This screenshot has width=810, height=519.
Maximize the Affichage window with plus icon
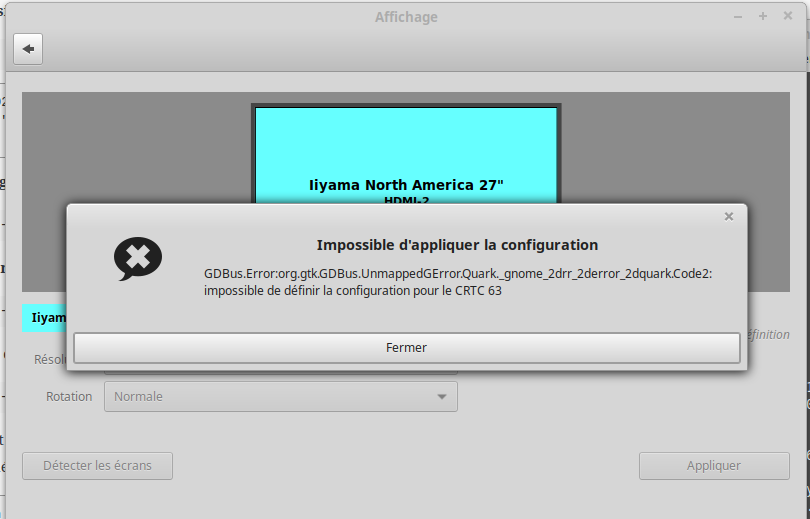(x=762, y=17)
